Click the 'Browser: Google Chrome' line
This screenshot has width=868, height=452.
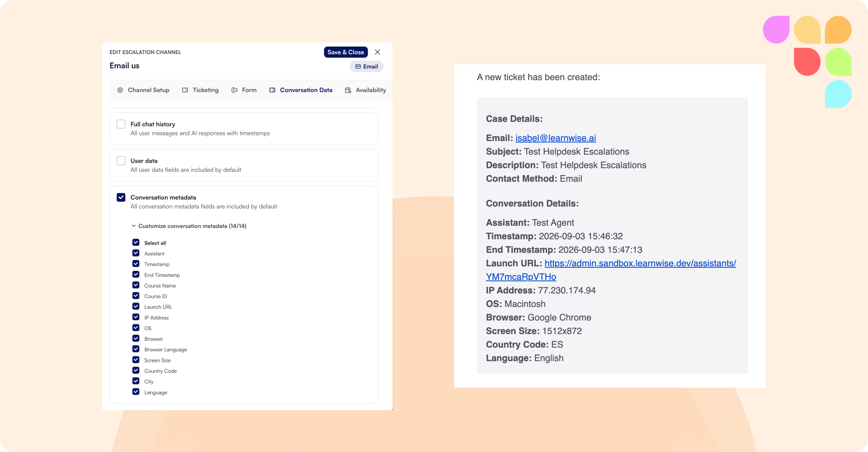(538, 317)
